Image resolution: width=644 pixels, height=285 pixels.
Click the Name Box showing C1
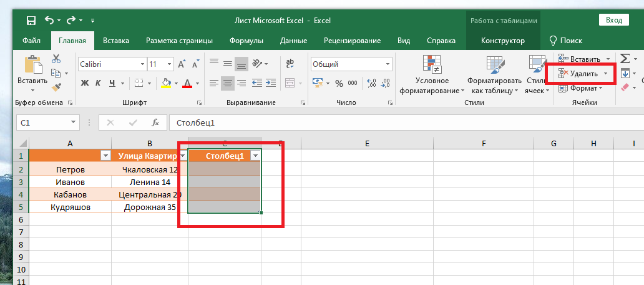pyautogui.click(x=47, y=122)
